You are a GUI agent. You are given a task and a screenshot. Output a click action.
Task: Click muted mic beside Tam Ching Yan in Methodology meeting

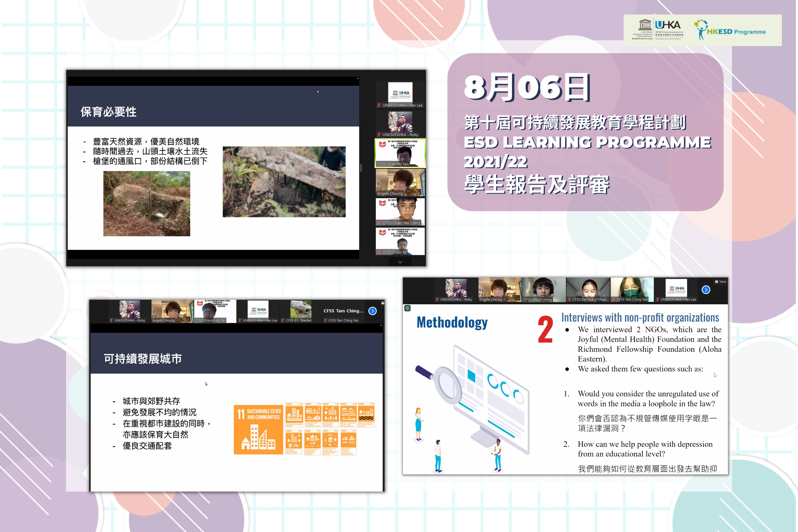point(613,299)
